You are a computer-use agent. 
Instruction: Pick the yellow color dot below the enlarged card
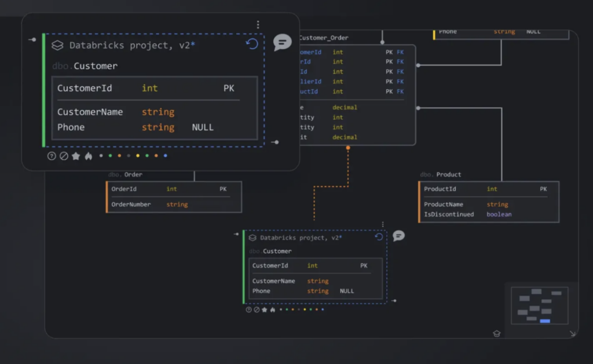tap(138, 156)
